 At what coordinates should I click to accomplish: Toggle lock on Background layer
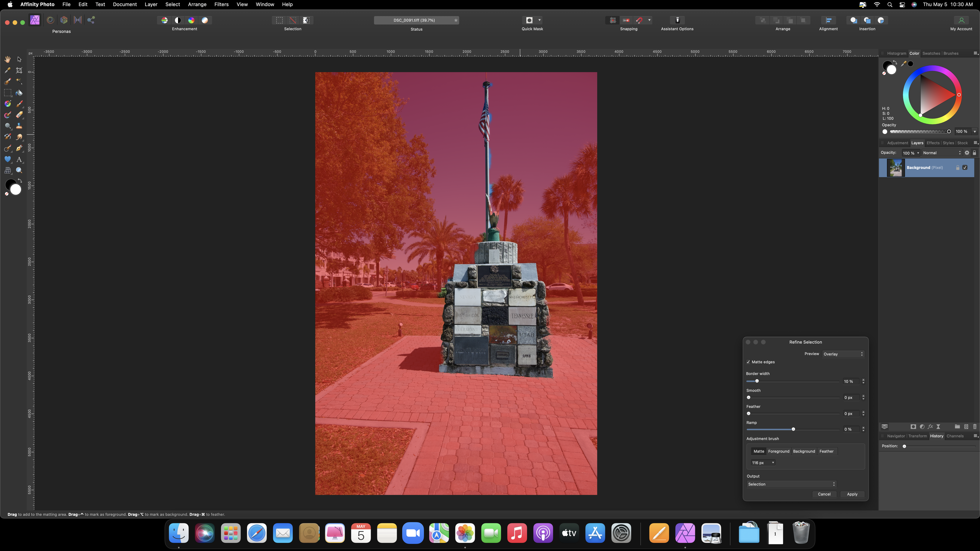point(958,168)
